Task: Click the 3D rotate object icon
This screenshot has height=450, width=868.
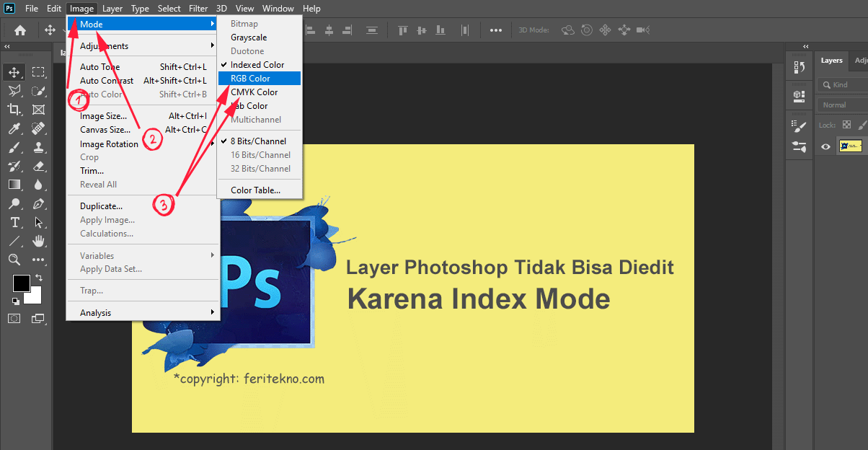Action: tap(568, 30)
